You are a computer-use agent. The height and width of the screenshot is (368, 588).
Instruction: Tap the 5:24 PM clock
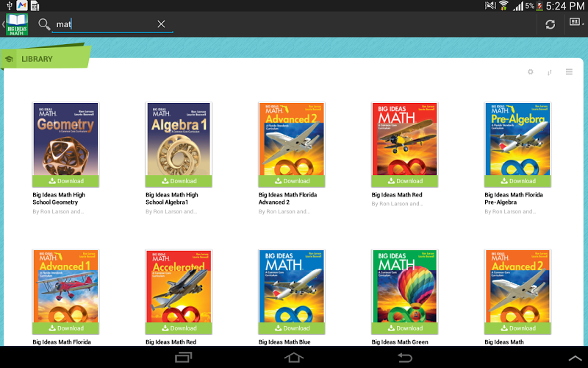pyautogui.click(x=565, y=6)
